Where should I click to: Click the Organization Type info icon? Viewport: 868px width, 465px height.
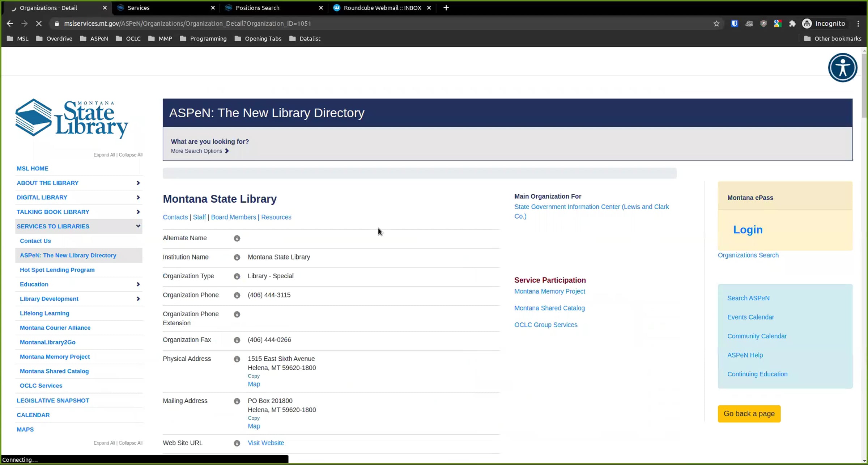pyautogui.click(x=237, y=276)
